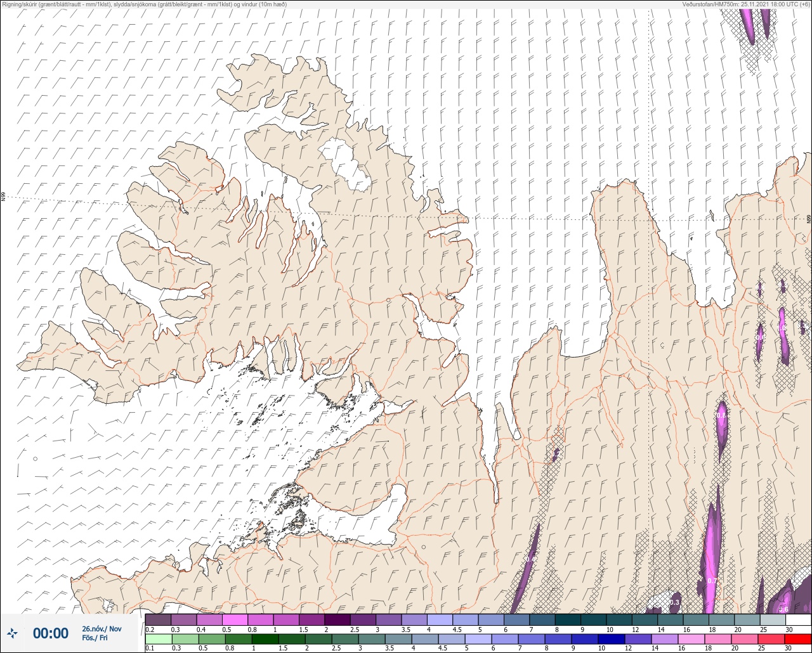The image size is (812, 653).
Task: Click the 'Fös./ Fri' weekday label
Action: pyautogui.click(x=95, y=638)
